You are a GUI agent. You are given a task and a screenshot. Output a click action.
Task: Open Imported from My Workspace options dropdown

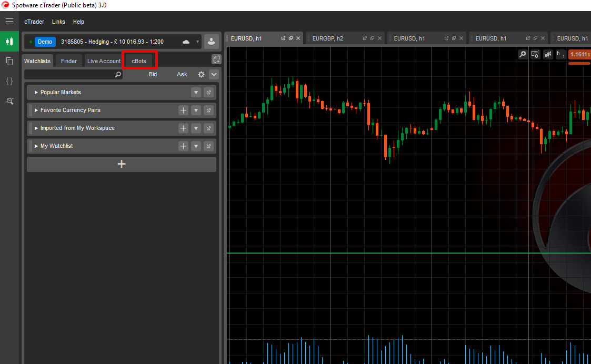196,128
